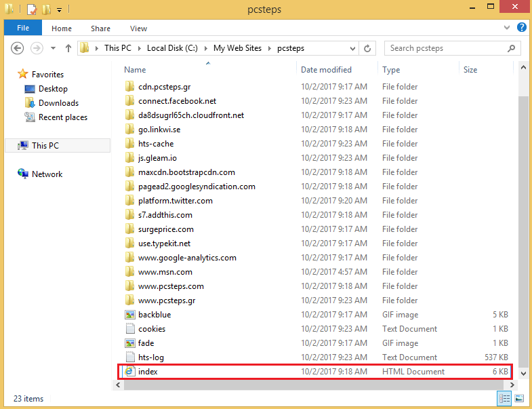Select the pagead2.googlesyndication.com folder icon

(129, 187)
